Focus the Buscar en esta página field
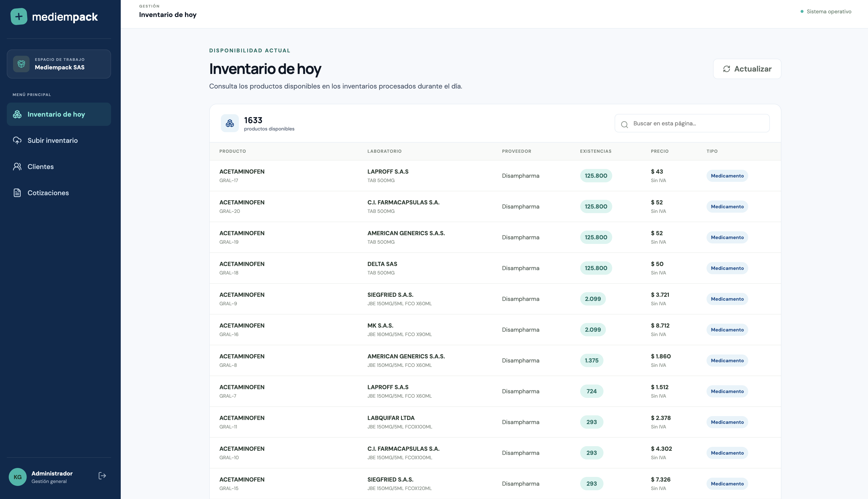868x499 pixels. click(x=692, y=123)
